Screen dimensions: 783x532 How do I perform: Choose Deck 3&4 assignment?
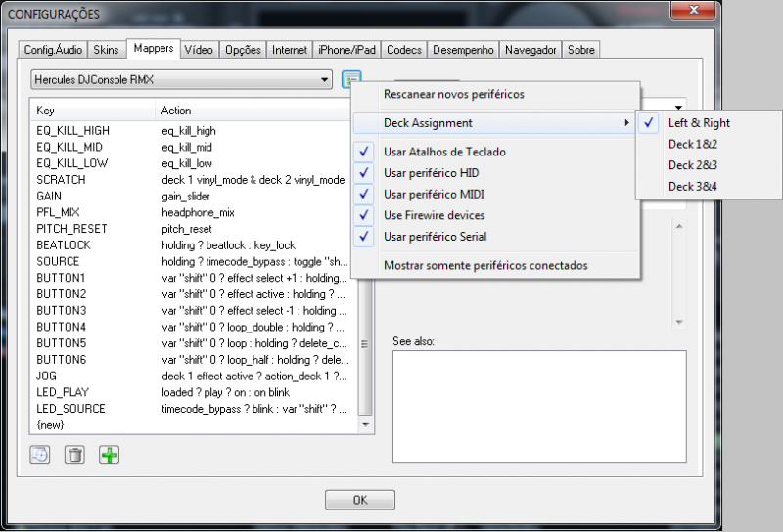[693, 186]
